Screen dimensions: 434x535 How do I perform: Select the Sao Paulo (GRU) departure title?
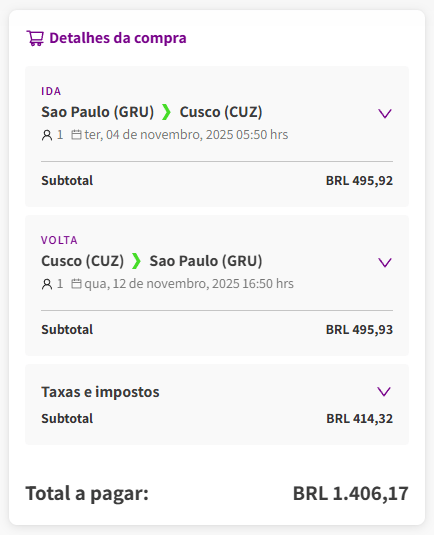pos(98,112)
